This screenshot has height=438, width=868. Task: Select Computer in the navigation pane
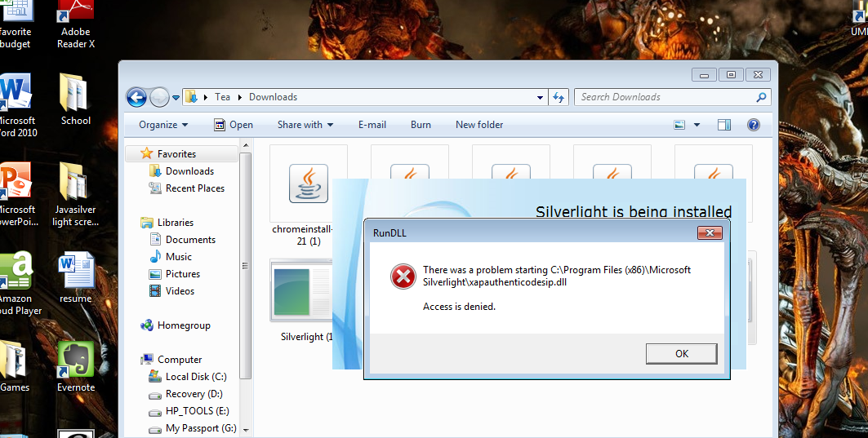[x=180, y=360]
